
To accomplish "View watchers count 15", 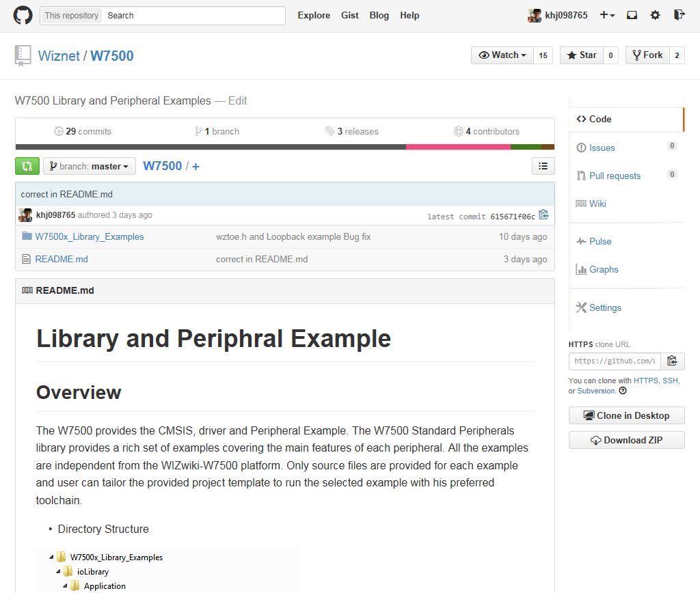I will click(x=543, y=55).
